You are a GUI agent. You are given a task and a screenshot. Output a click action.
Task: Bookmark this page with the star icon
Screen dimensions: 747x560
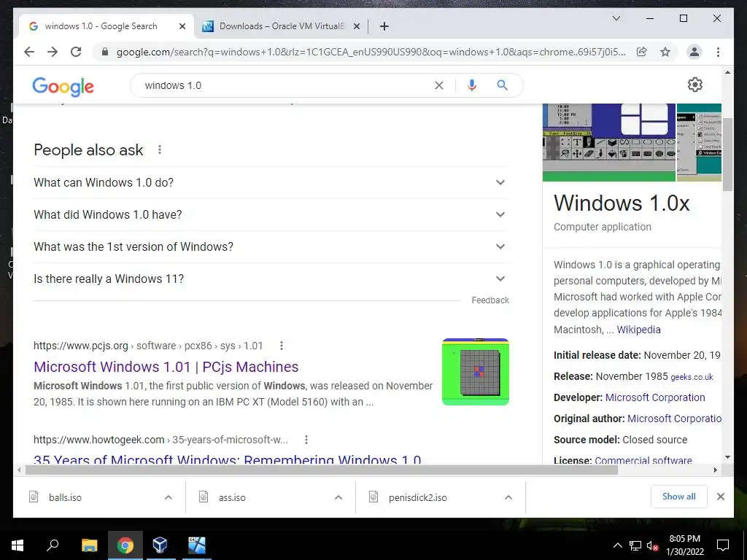click(x=665, y=52)
